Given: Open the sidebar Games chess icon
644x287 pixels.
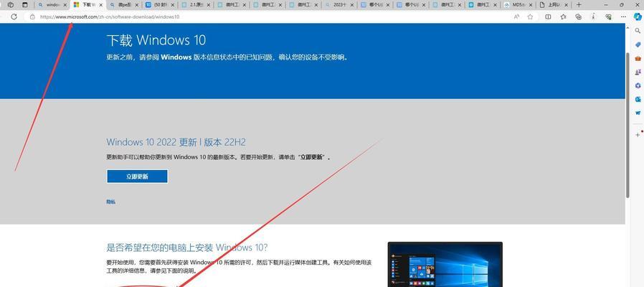Looking at the screenshot, I should point(638,72).
